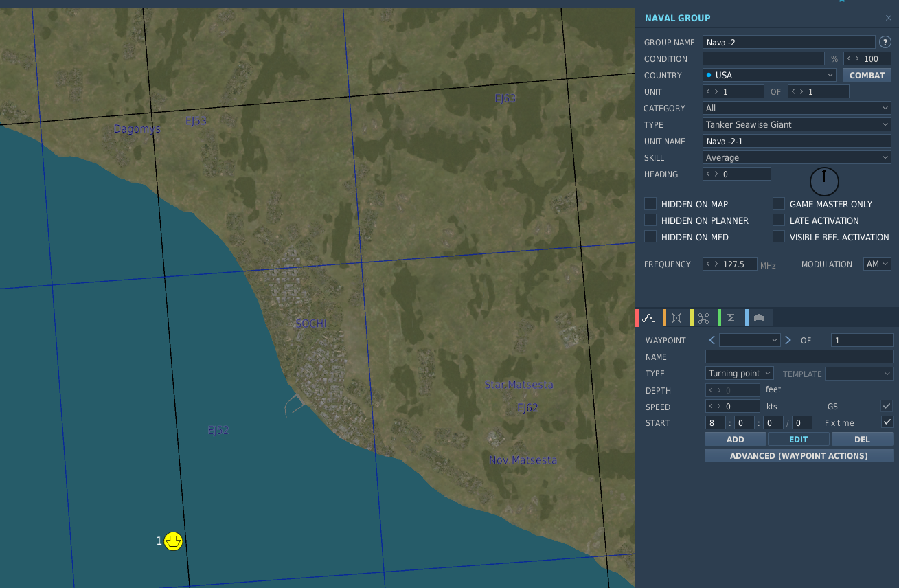Click the Star.Matsesta label on the map
Image resolution: width=899 pixels, height=588 pixels.
519,385
